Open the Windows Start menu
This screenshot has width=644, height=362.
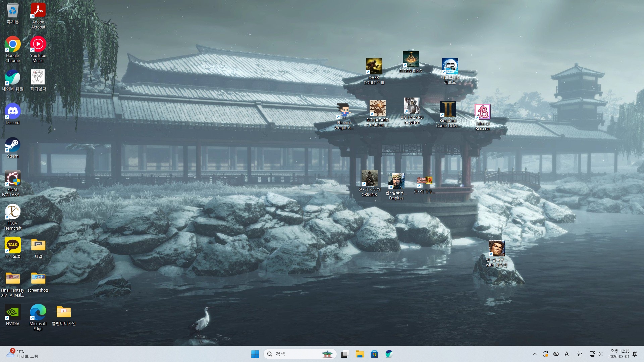[255, 354]
